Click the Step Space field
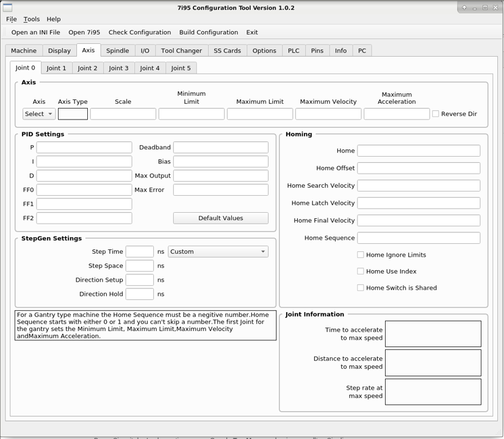Screen dimensions: 504x439 coord(140,266)
